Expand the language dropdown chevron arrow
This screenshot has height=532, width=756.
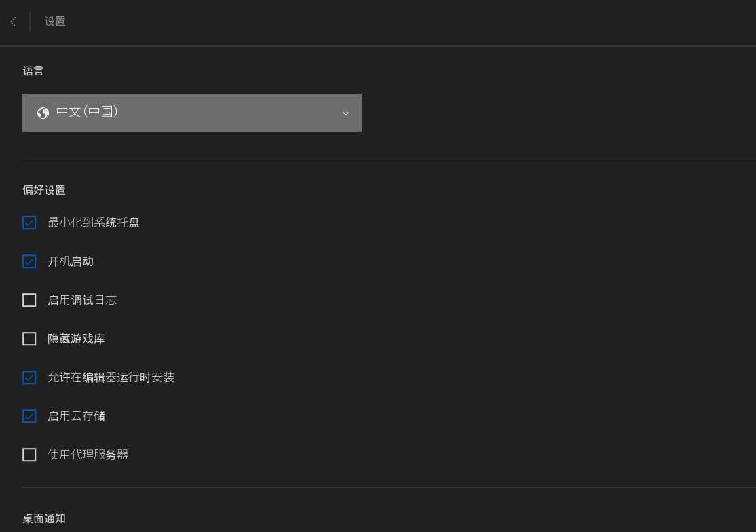345,113
